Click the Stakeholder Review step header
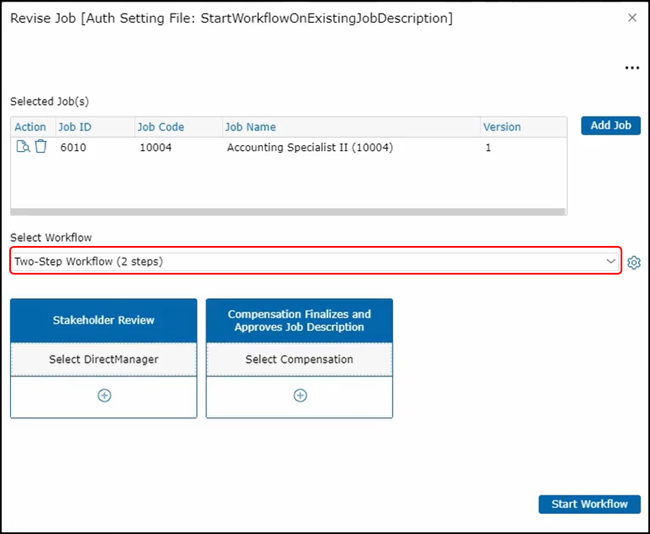650x534 pixels. click(104, 321)
